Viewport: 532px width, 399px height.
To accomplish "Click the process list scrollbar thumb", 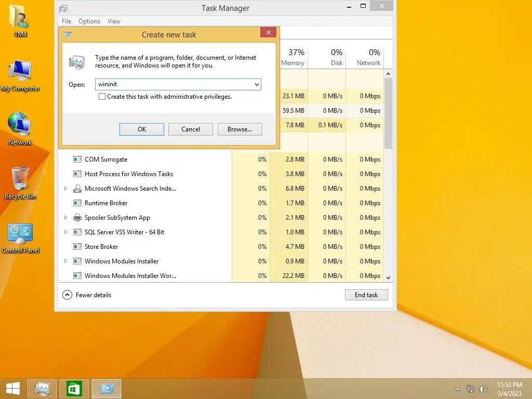I will coord(389,113).
